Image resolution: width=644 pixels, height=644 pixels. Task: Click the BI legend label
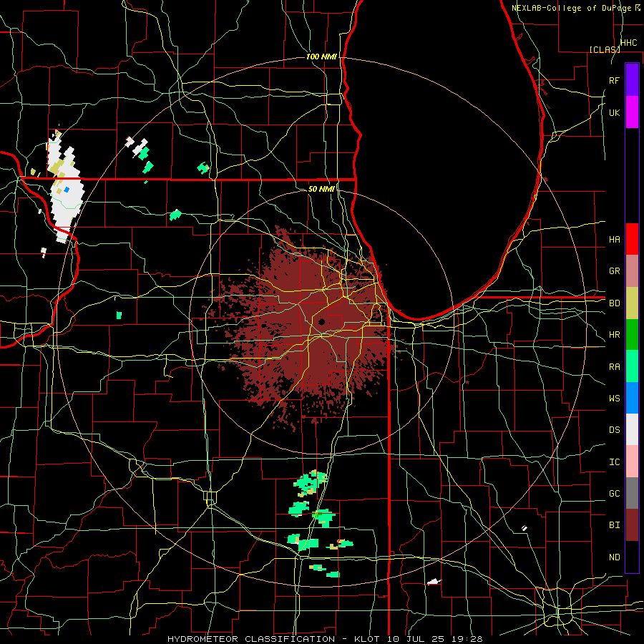(x=614, y=525)
